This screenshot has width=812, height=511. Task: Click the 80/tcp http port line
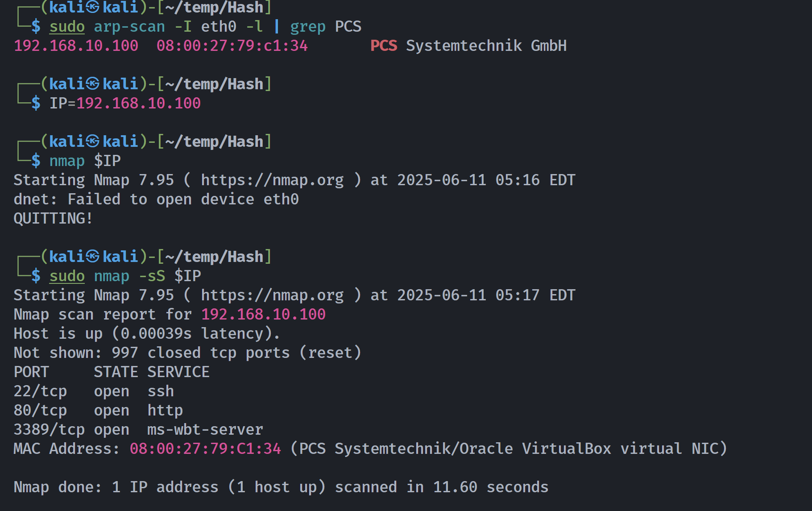click(x=98, y=411)
